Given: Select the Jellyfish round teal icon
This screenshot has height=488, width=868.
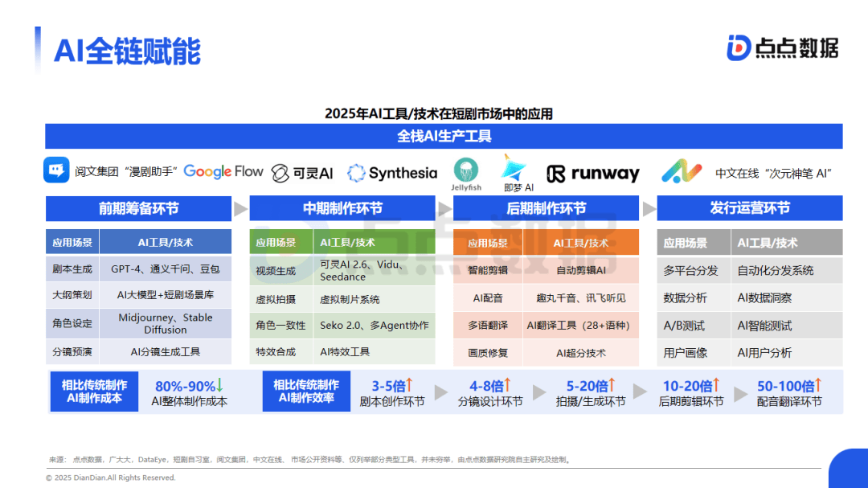Looking at the screenshot, I should point(466,170).
